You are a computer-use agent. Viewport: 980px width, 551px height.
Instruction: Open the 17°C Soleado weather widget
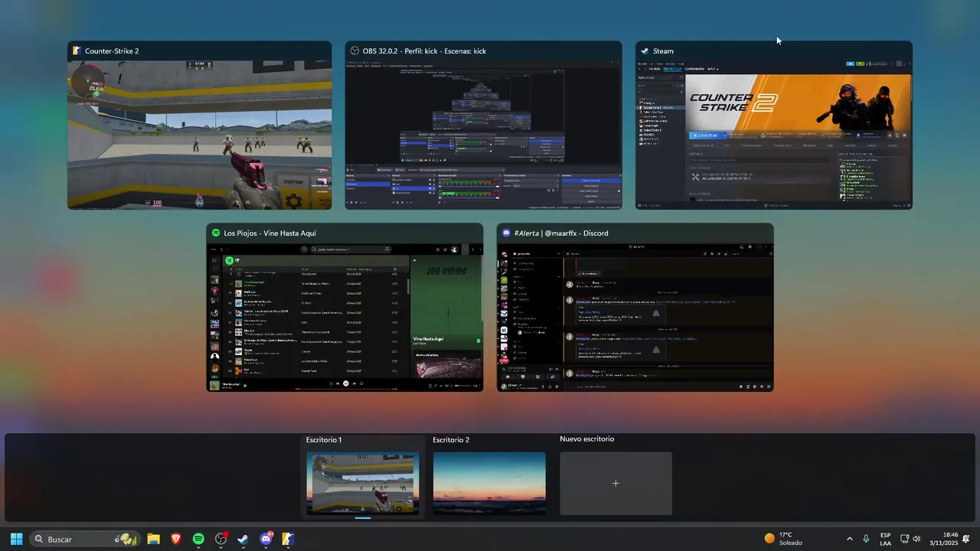point(784,539)
